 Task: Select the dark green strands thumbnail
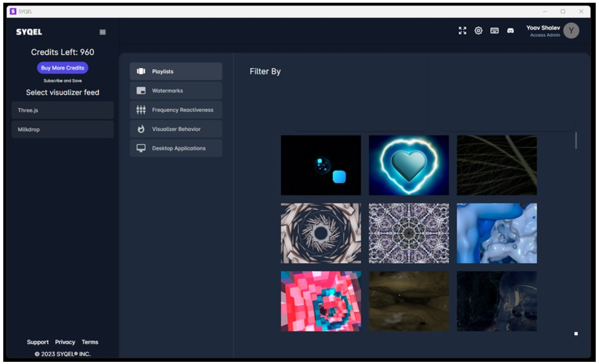click(497, 165)
